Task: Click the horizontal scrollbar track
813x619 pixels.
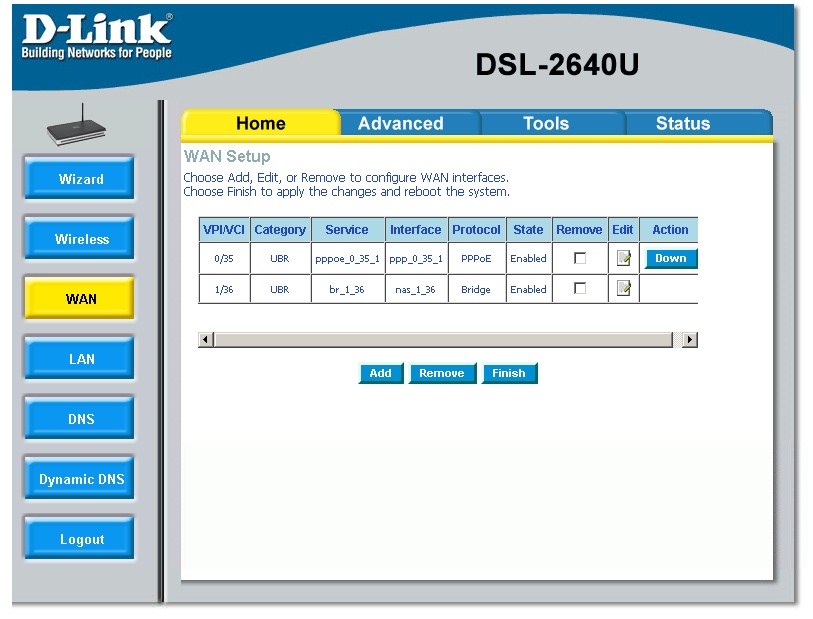Action: pyautogui.click(x=445, y=340)
